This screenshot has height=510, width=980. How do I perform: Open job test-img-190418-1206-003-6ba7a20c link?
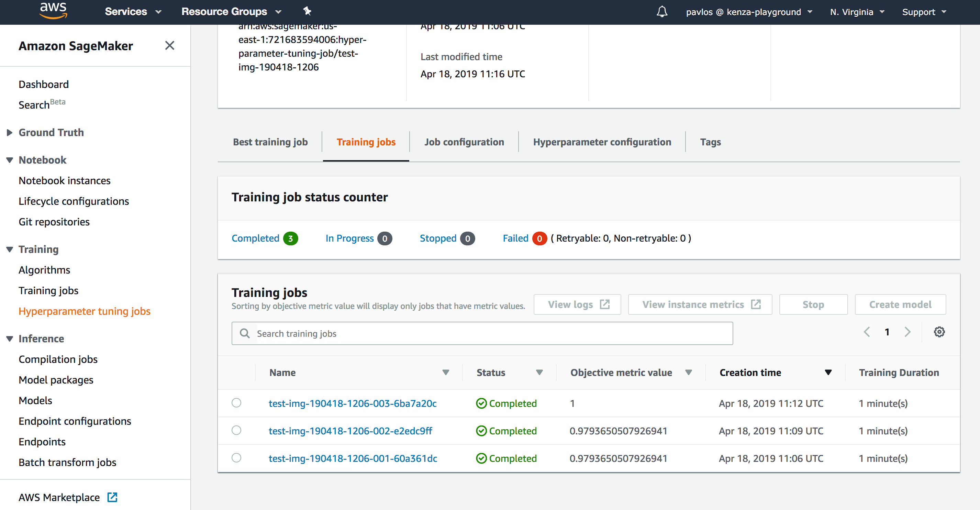tap(352, 403)
